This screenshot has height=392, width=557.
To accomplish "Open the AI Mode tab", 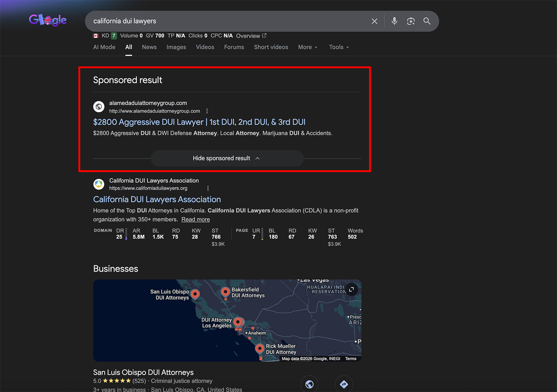I will click(x=104, y=47).
